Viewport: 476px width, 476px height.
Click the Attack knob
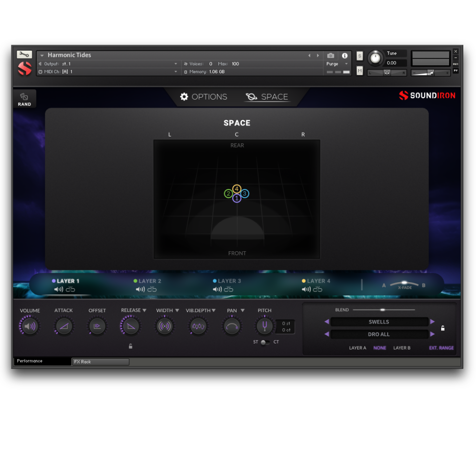[x=64, y=326]
